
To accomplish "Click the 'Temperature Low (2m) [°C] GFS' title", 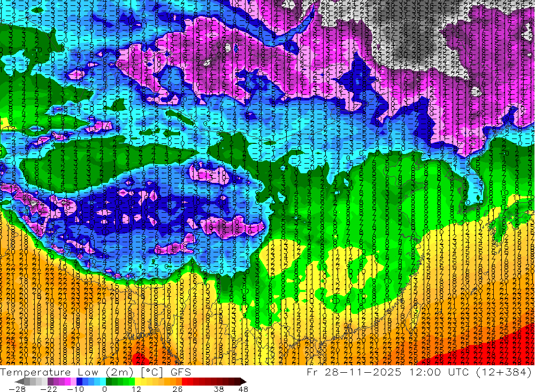I will click(96, 372).
